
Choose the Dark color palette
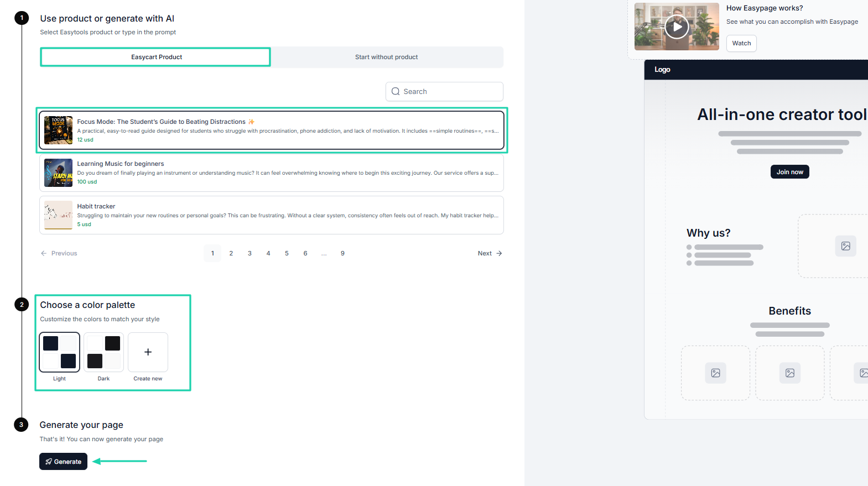click(103, 352)
